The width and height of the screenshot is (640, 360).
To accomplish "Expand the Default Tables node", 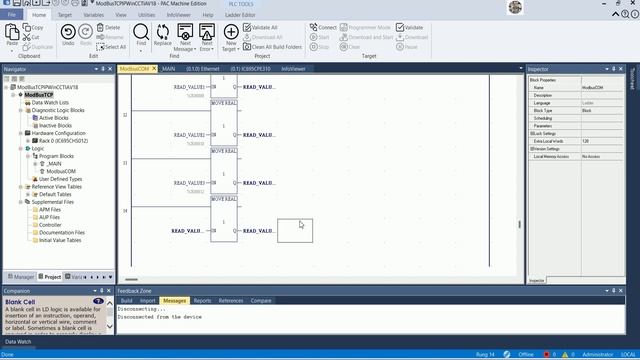I will tap(28, 194).
